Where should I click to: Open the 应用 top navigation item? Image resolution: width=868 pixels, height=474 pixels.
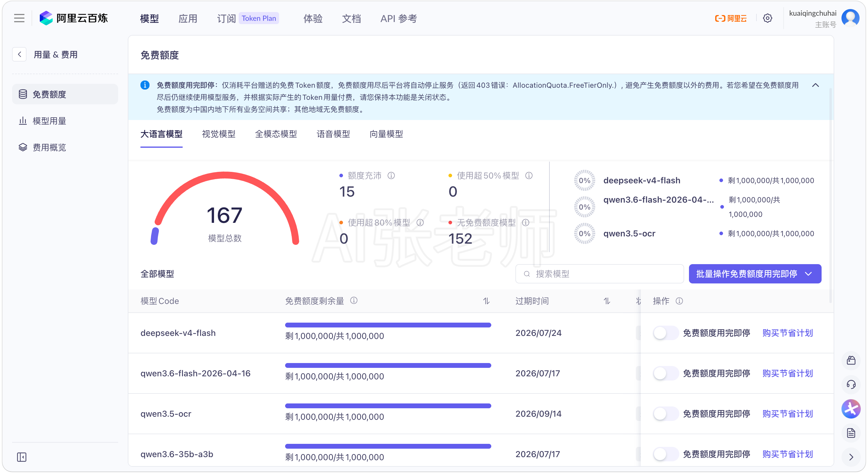pos(188,18)
